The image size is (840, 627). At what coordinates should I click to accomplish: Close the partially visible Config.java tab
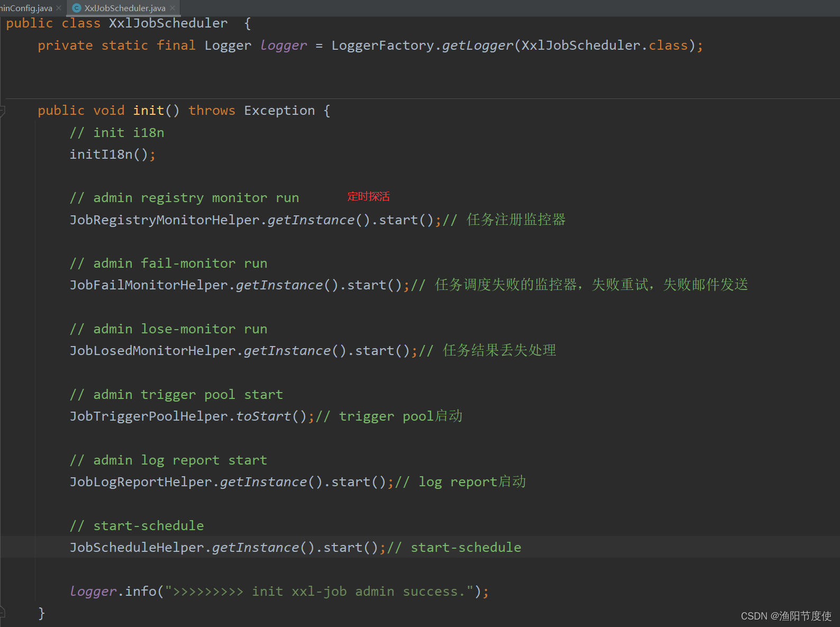[59, 8]
